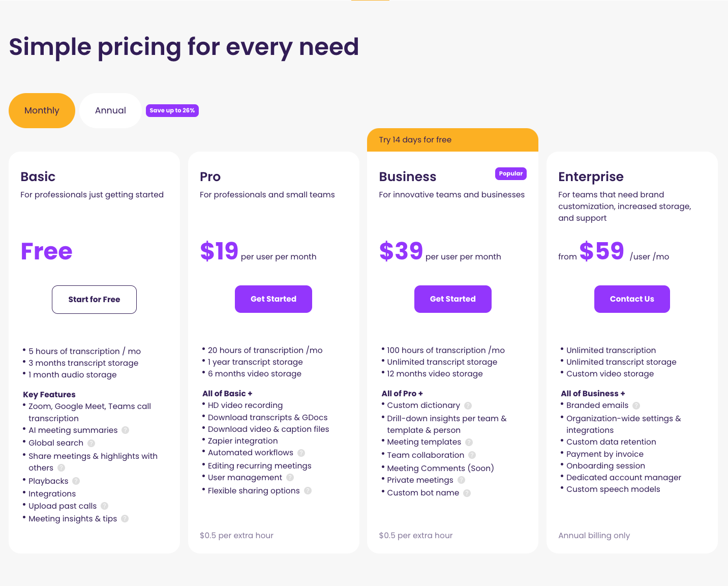Click the Save up to 26% badge
Screen dimensions: 728x586
pos(172,110)
